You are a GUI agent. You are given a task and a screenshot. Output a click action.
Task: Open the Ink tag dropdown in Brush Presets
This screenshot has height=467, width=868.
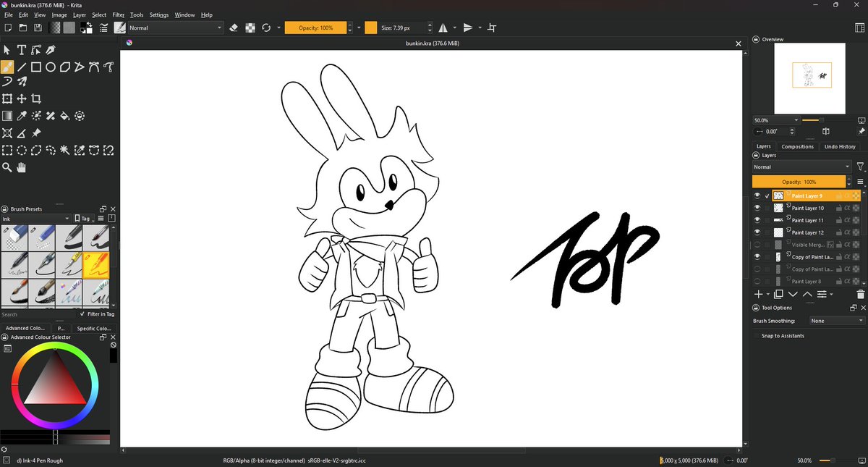click(x=35, y=219)
